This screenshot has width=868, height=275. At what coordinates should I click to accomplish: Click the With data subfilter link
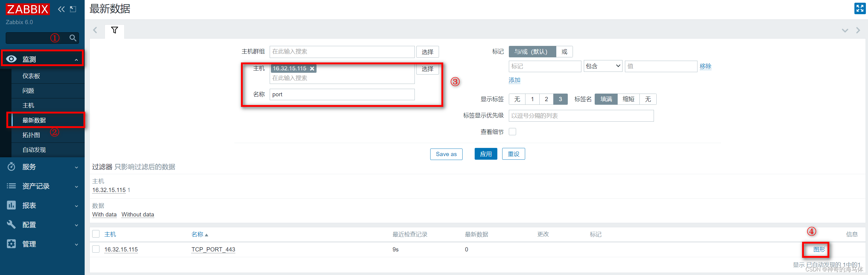pyautogui.click(x=105, y=214)
